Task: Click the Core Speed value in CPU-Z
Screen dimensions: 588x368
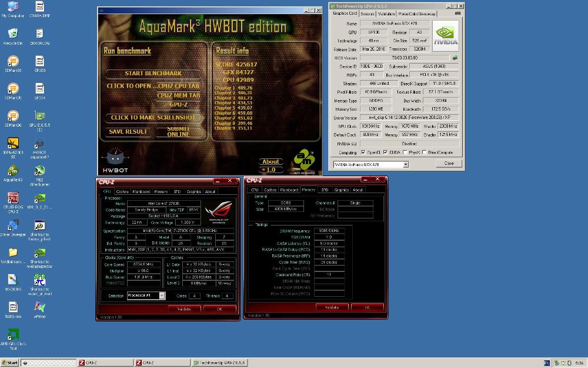Action: pyautogui.click(x=143, y=264)
